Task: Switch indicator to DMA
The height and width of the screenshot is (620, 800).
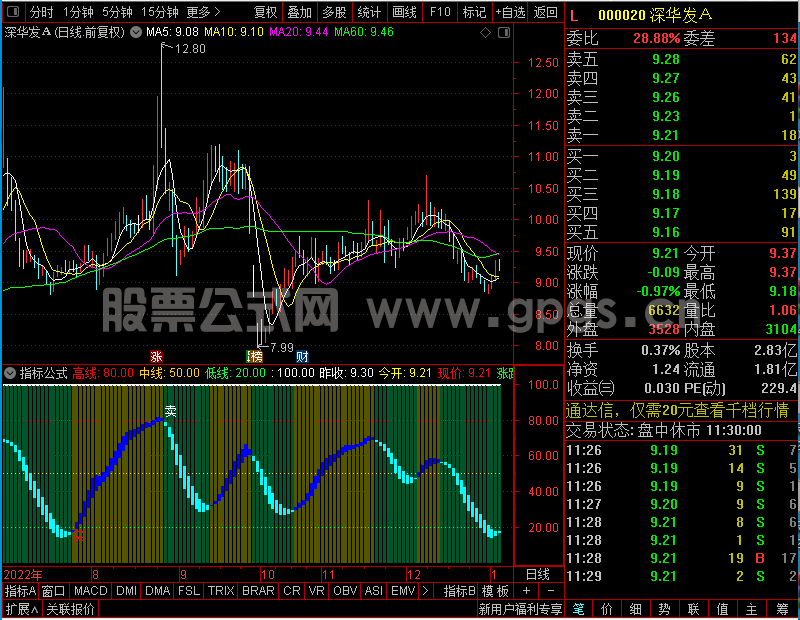Action: [158, 591]
